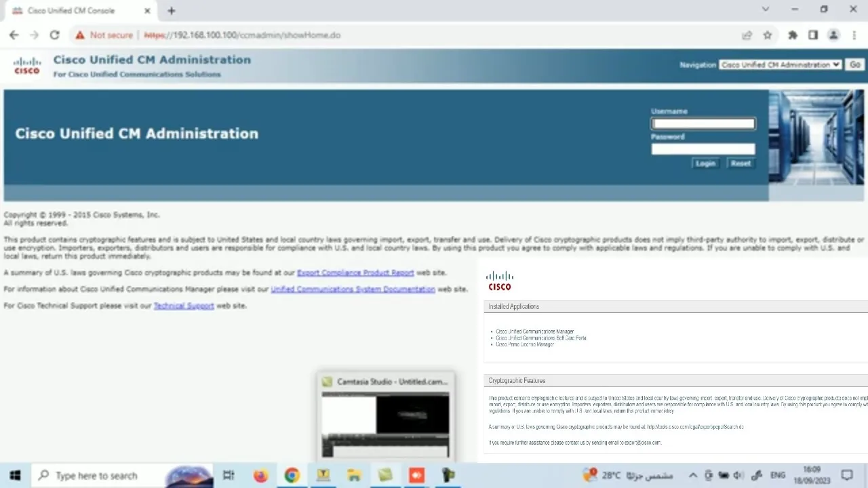Open the volume control in system tray
868x488 pixels.
[738, 475]
